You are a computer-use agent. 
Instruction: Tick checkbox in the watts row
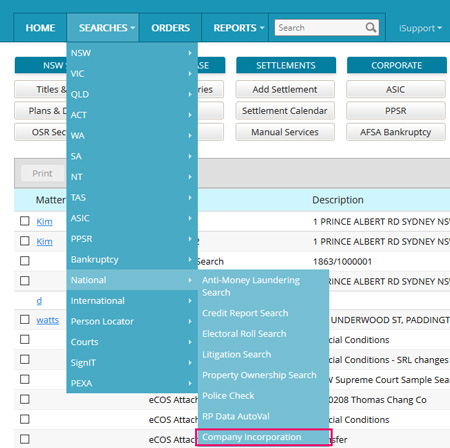(x=25, y=320)
